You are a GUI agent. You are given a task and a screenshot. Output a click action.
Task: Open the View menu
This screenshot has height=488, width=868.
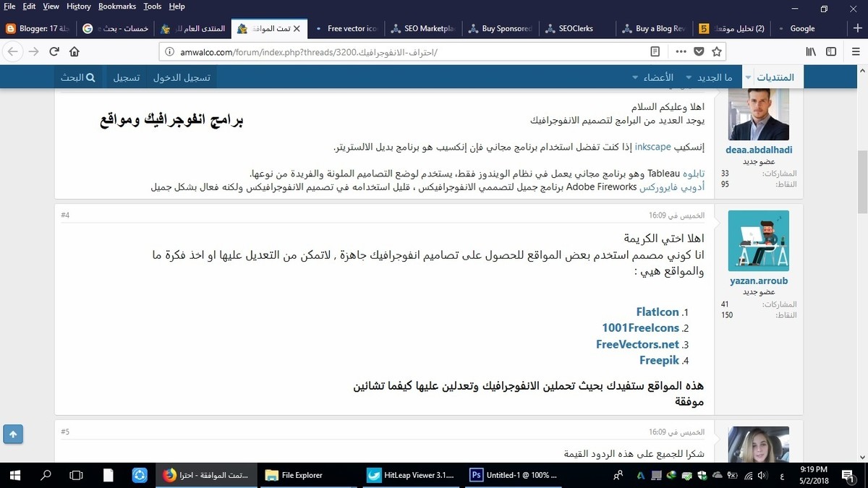pos(51,7)
